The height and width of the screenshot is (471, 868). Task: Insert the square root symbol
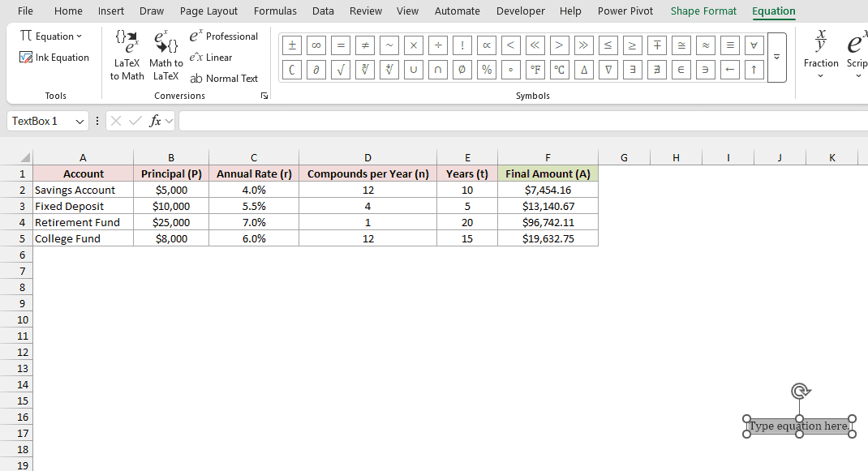click(x=341, y=70)
